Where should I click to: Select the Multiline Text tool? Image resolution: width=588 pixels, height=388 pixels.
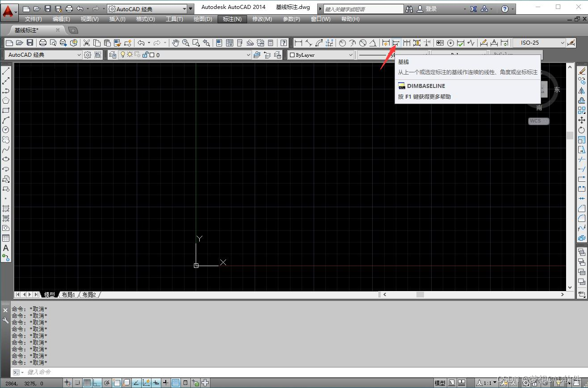pos(6,248)
